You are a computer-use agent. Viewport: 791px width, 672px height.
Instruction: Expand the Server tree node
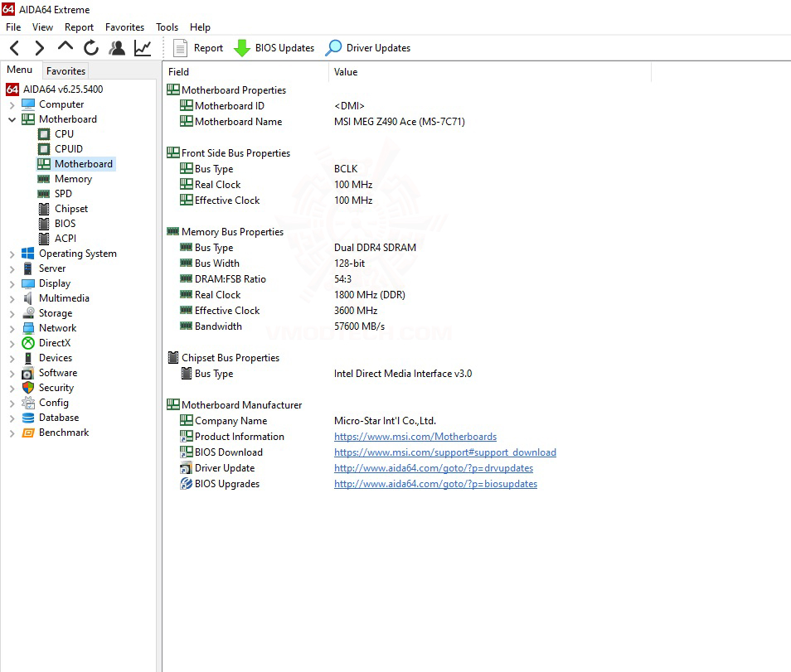[x=12, y=269]
